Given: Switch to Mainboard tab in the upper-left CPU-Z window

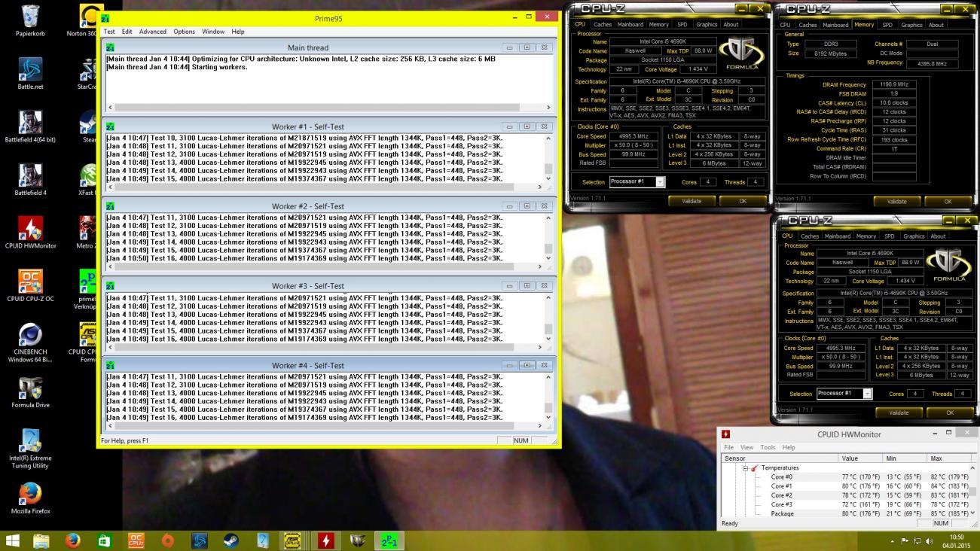Looking at the screenshot, I should 630,24.
